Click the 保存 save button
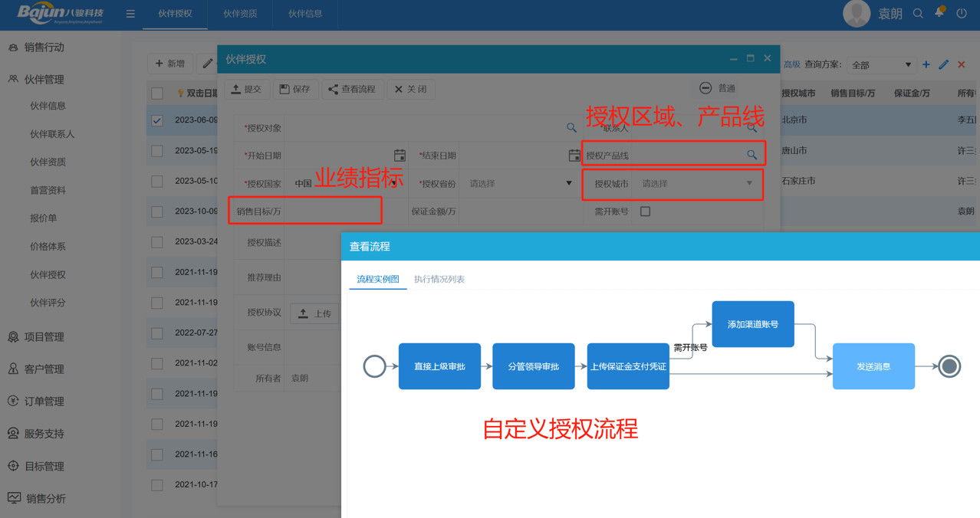The image size is (980, 518). (295, 89)
